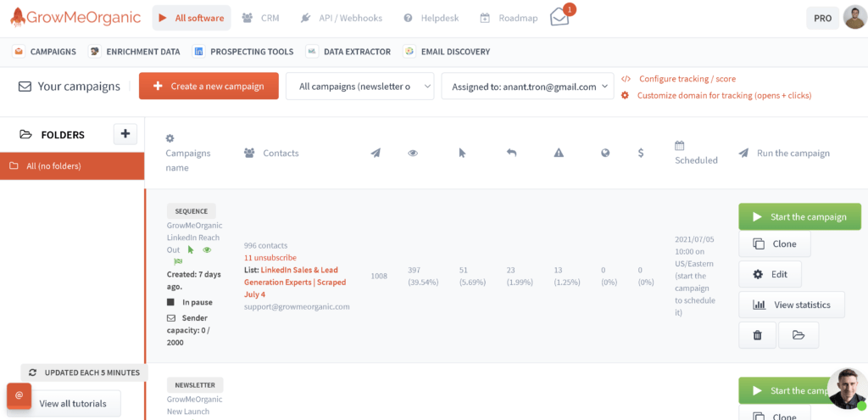This screenshot has width=868, height=420.
Task: Expand the Assigned to dropdown
Action: [527, 87]
